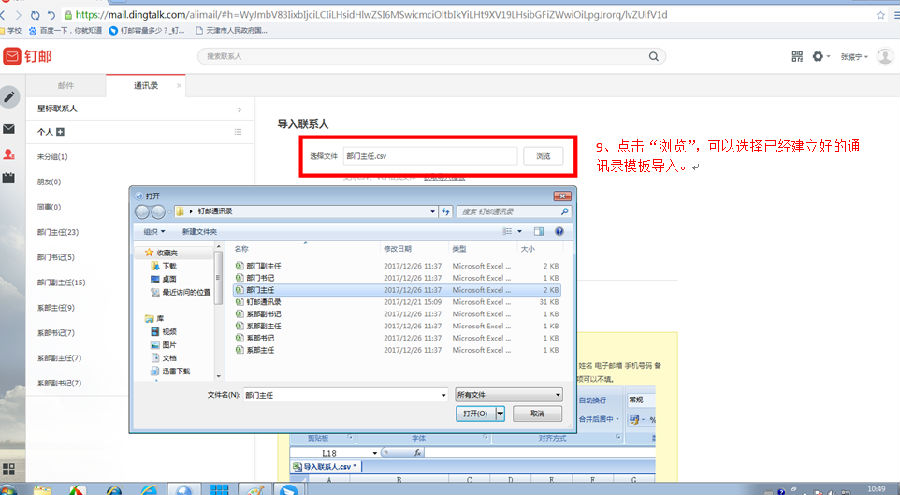Open the 张荣宁 user account dropdown
Image resolution: width=900 pixels, height=495 pixels.
coord(852,57)
